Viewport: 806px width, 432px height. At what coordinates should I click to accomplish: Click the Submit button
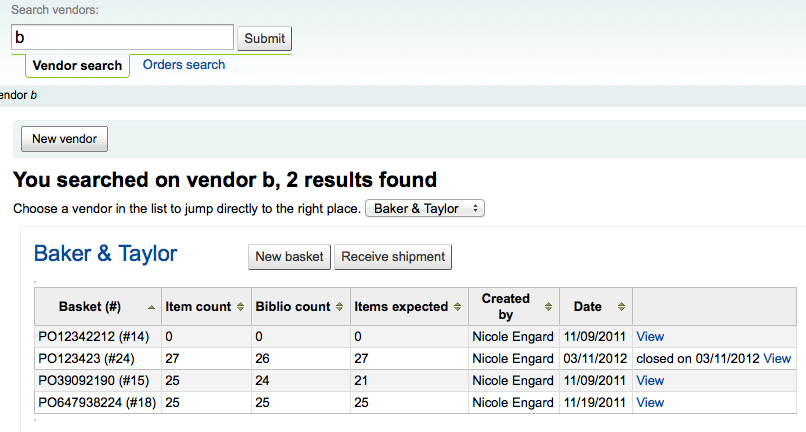[x=264, y=39]
